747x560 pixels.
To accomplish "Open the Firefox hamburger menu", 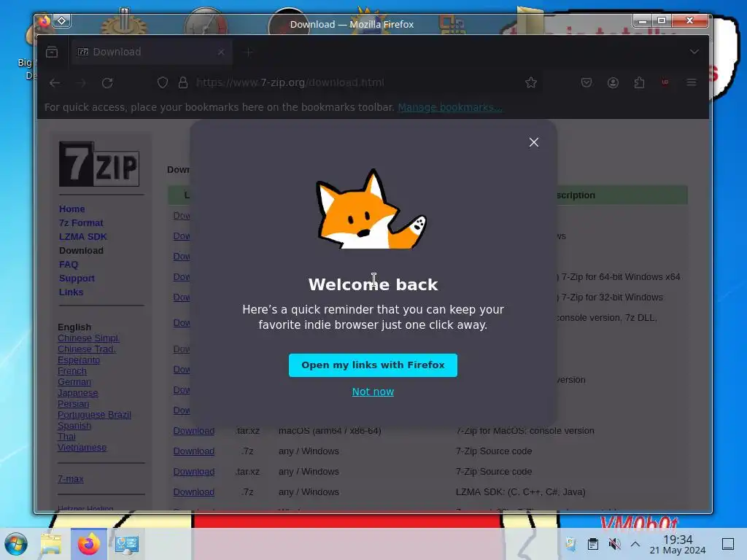I will (692, 83).
